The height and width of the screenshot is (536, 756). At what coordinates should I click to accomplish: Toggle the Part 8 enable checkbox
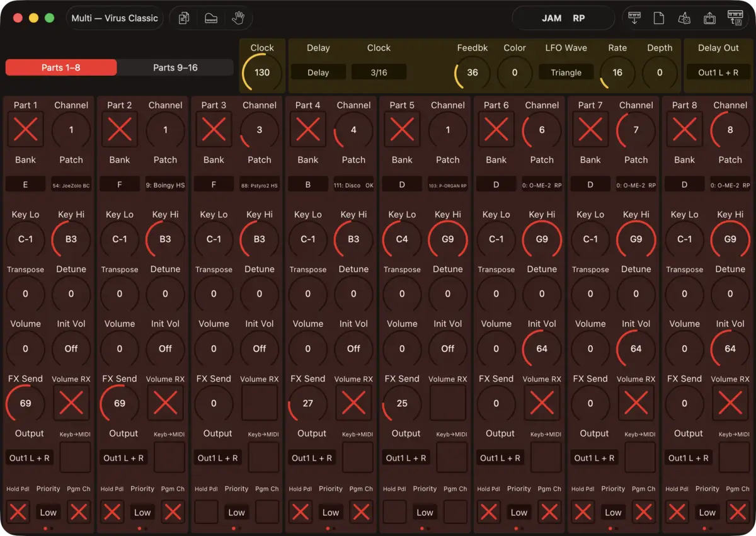pos(685,130)
